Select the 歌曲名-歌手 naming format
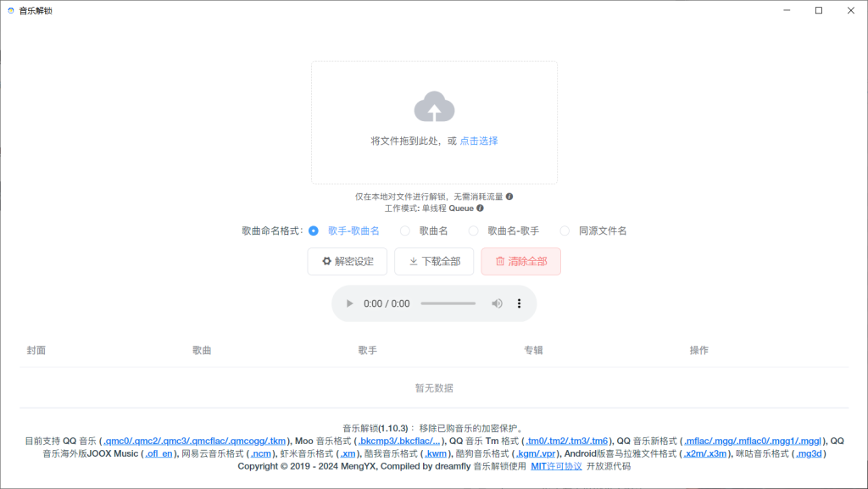This screenshot has width=868, height=489. click(474, 230)
